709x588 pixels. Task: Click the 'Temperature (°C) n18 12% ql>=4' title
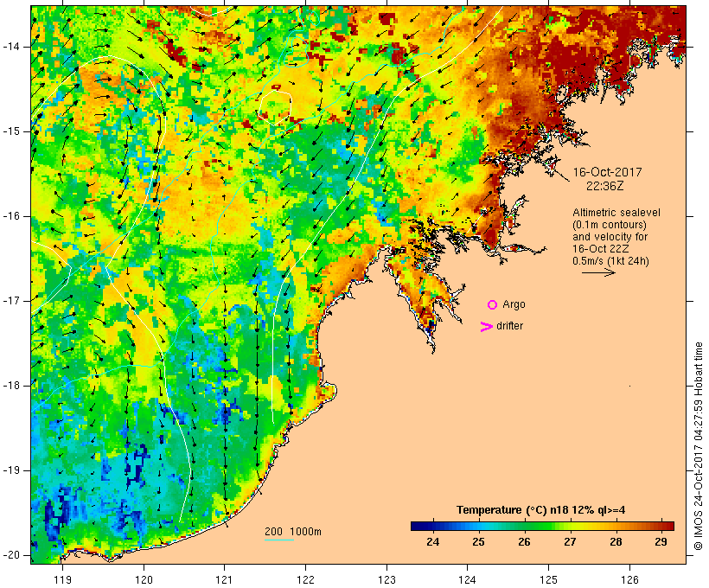click(540, 510)
